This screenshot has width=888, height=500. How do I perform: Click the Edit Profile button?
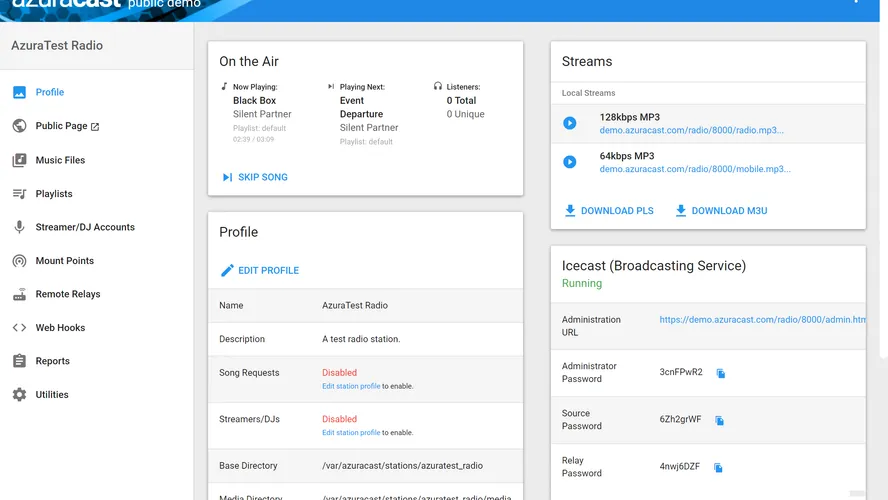260,270
